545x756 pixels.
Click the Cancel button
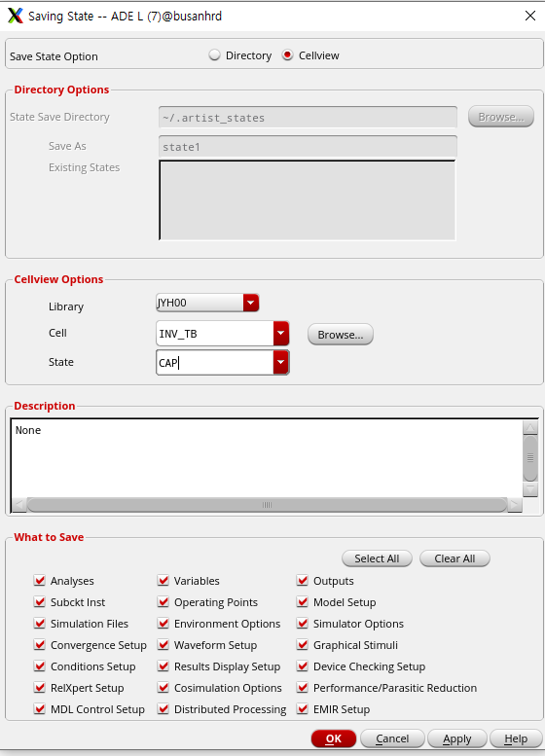pyautogui.click(x=392, y=738)
